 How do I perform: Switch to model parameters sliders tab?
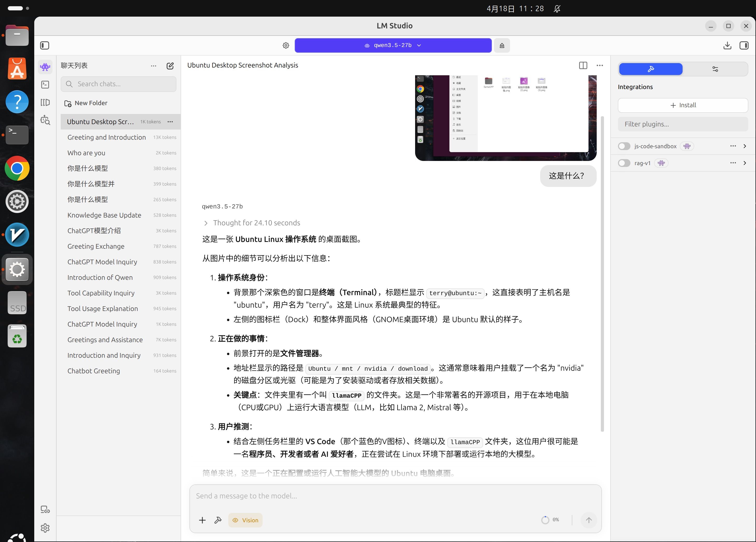click(x=715, y=69)
